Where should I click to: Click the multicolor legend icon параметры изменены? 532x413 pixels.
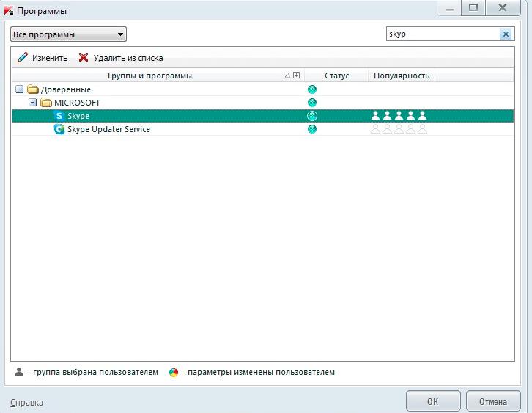pos(174,373)
